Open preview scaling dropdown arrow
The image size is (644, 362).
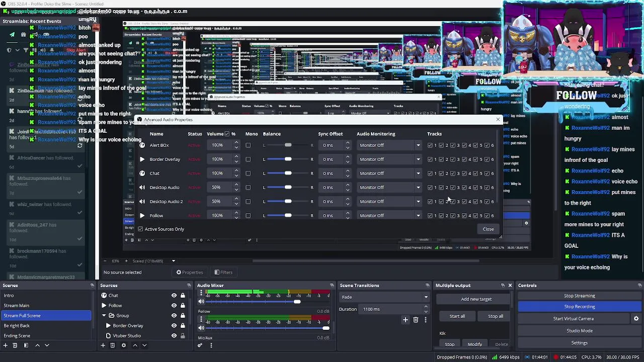point(174,261)
